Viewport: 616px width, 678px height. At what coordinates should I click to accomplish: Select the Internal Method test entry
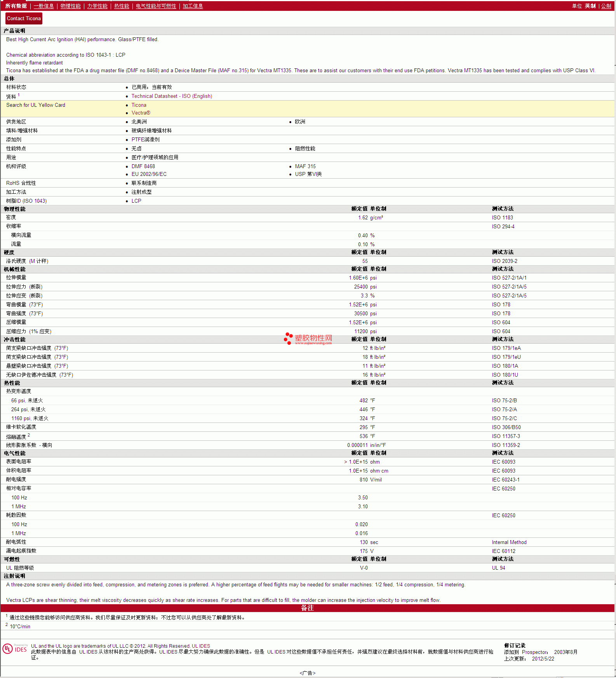coord(509,542)
